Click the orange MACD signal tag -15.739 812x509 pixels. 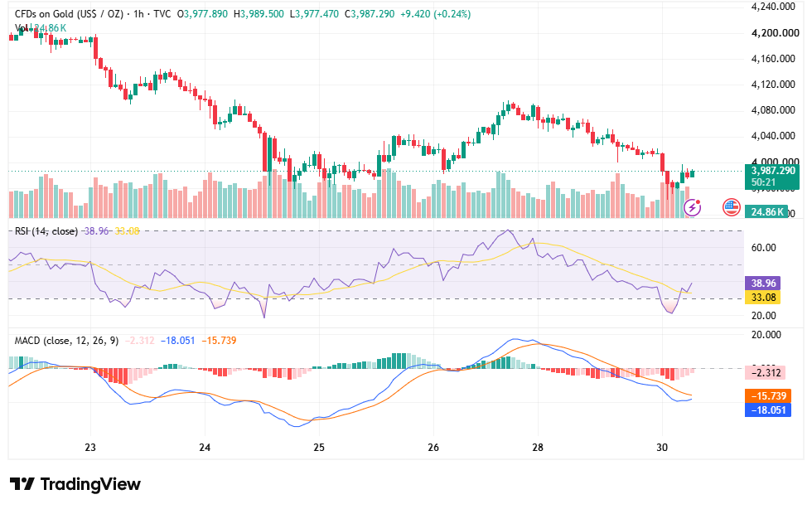click(x=768, y=396)
